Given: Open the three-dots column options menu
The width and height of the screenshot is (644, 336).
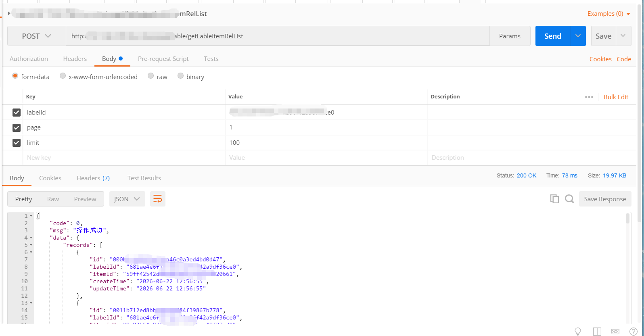Looking at the screenshot, I should pyautogui.click(x=589, y=97).
